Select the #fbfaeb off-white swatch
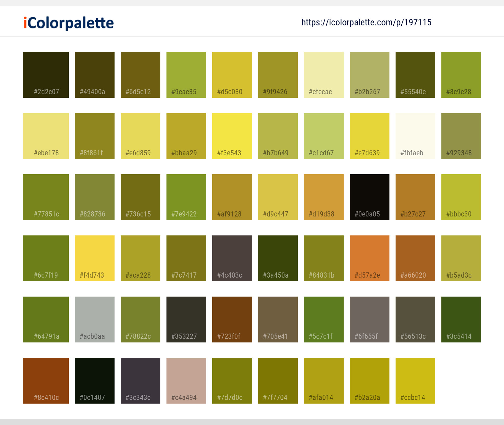 415,136
